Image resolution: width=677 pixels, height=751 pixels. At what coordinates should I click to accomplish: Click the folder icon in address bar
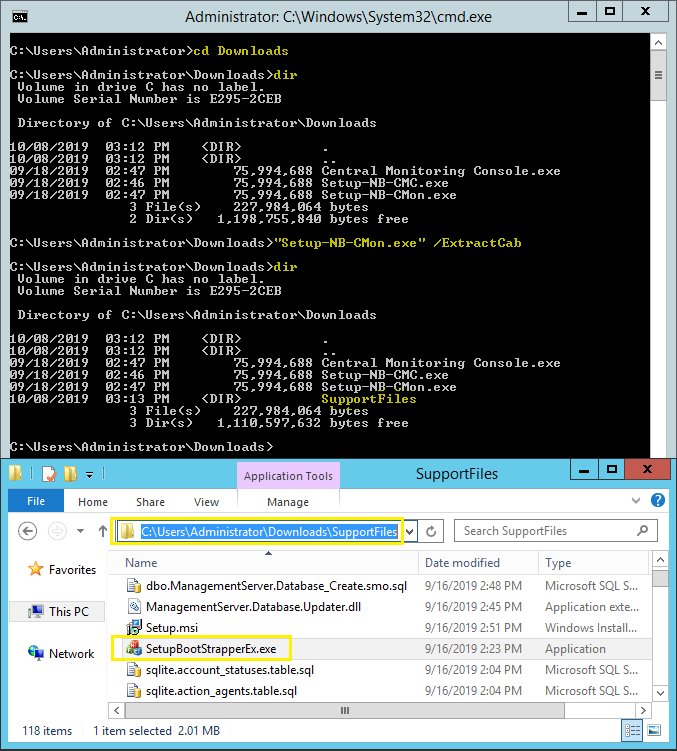[x=127, y=531]
